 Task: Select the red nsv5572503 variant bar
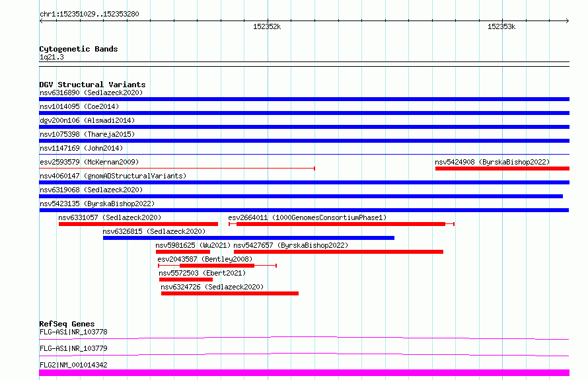[x=186, y=280]
